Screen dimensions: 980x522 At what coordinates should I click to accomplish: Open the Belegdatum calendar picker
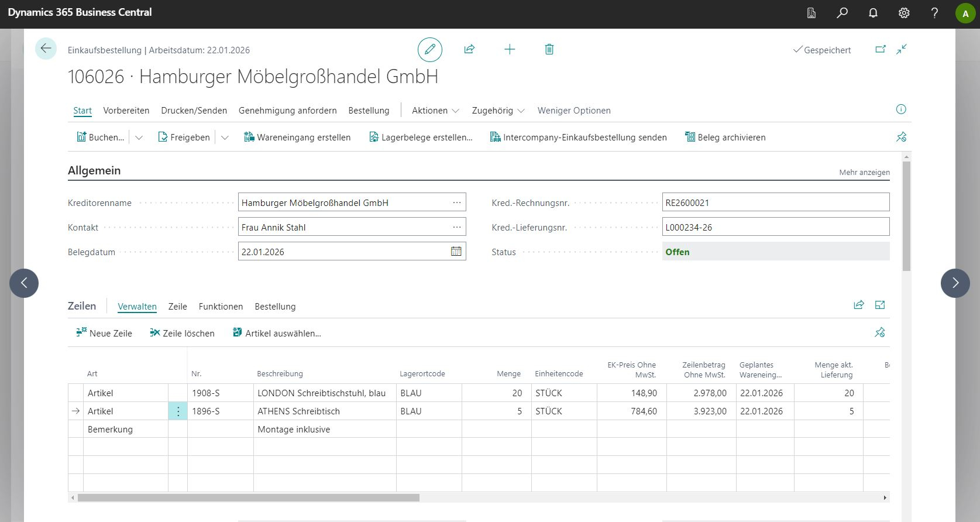coord(456,252)
